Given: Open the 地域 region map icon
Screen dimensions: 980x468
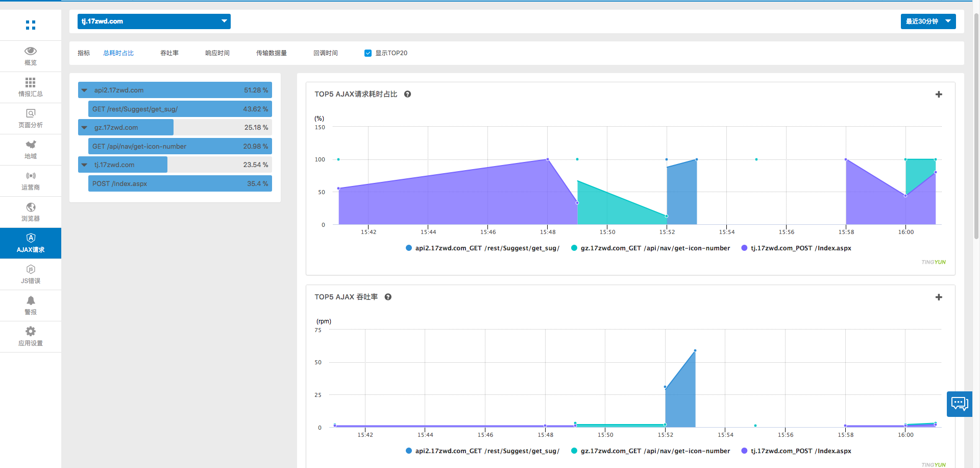Looking at the screenshot, I should click(x=31, y=145).
